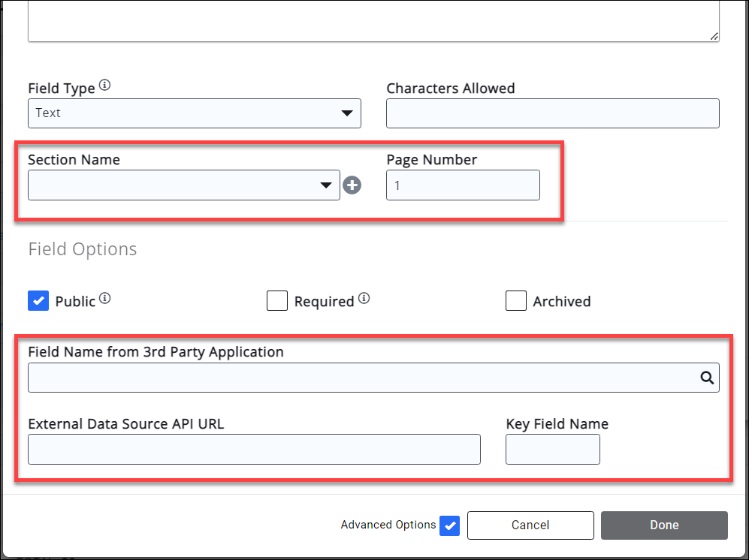Click the search magnifier in 3rd Party field

pyautogui.click(x=706, y=378)
